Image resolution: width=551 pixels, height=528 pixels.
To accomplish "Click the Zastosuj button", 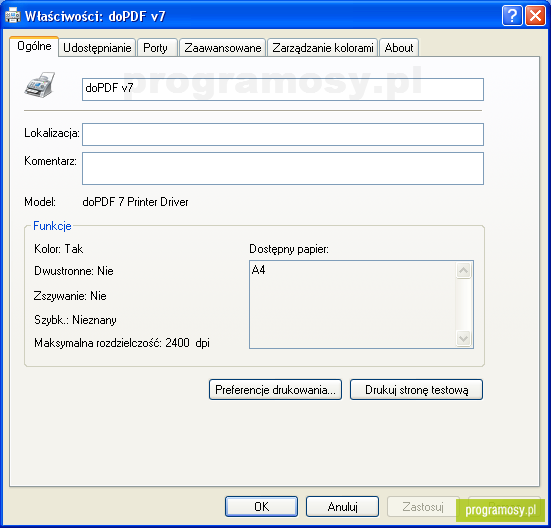I will pos(423,507).
